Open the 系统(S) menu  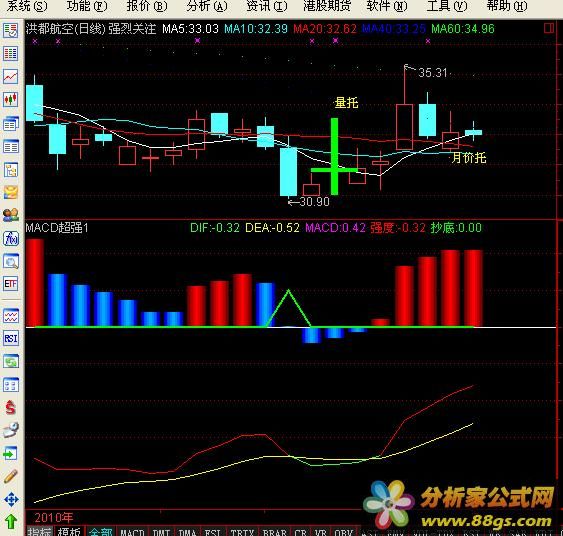click(x=27, y=6)
